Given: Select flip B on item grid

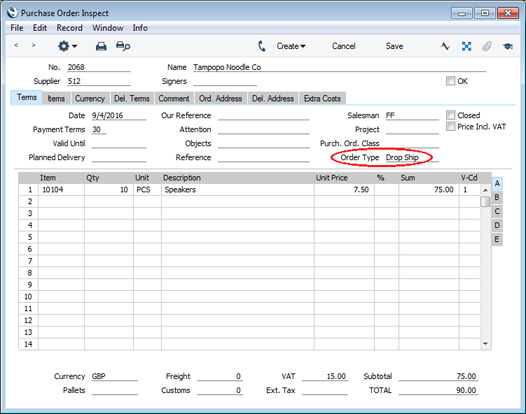Looking at the screenshot, I should click(x=497, y=197).
